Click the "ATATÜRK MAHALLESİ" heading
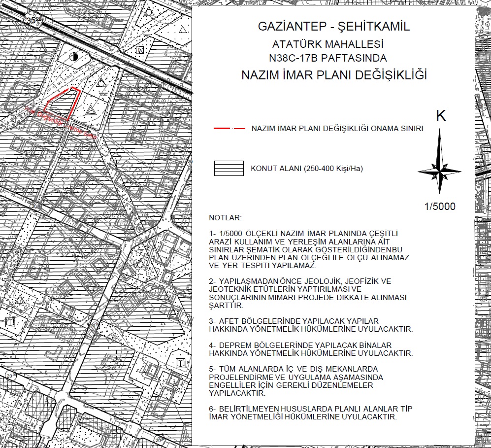Image resolution: width=491 pixels, height=448 pixels. coord(328,44)
